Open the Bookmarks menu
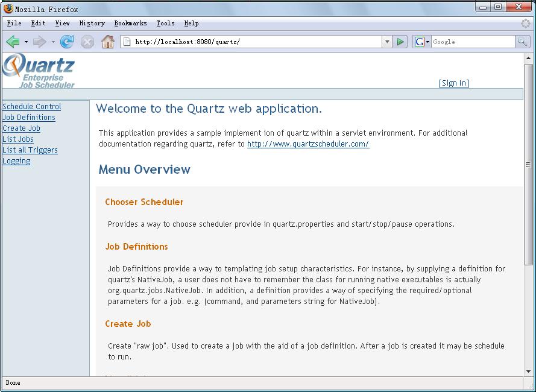This screenshot has width=536, height=392. pos(131,24)
